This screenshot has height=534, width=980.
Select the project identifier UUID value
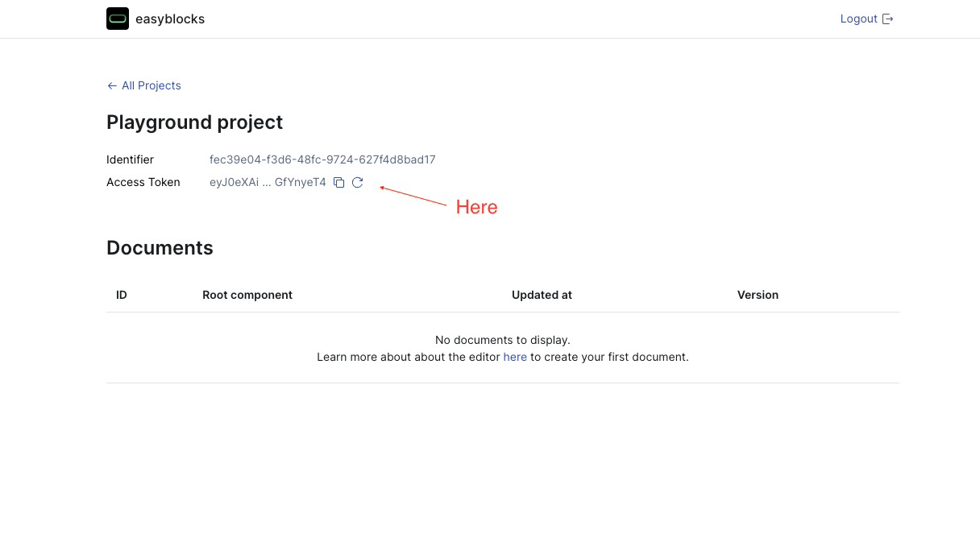pyautogui.click(x=322, y=160)
